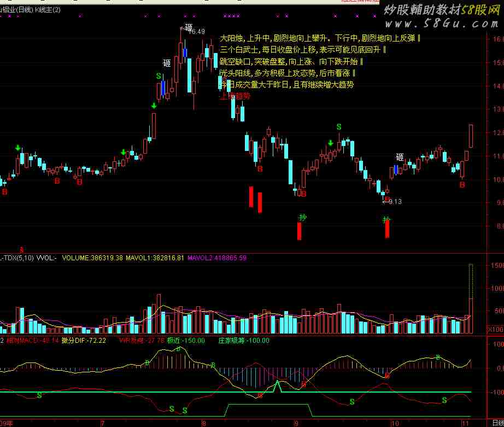Image resolution: width=504 pixels, height=427 pixels.
Task: Click the green spike on the indicator baseline
Action: coord(278,386)
